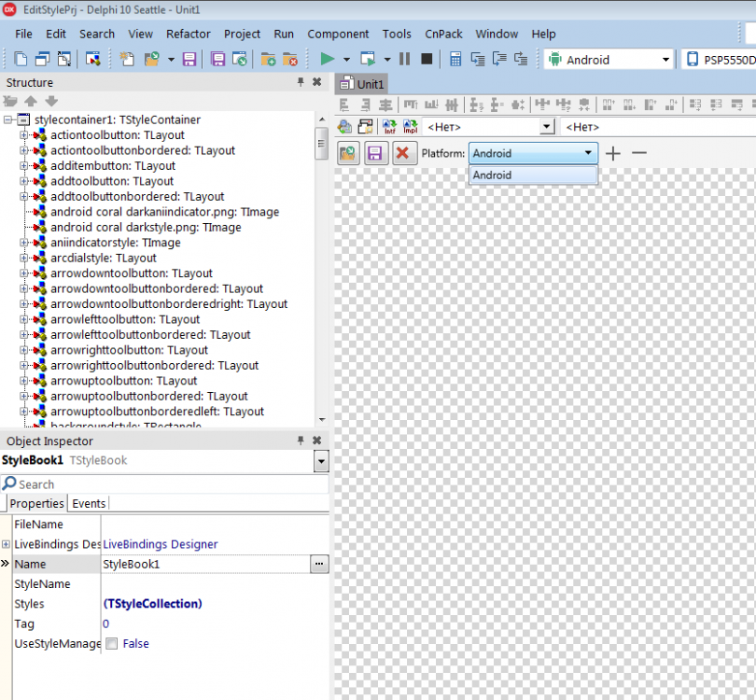Click the plus icon to add a platform
Image resolution: width=756 pixels, height=700 pixels.
click(x=613, y=153)
